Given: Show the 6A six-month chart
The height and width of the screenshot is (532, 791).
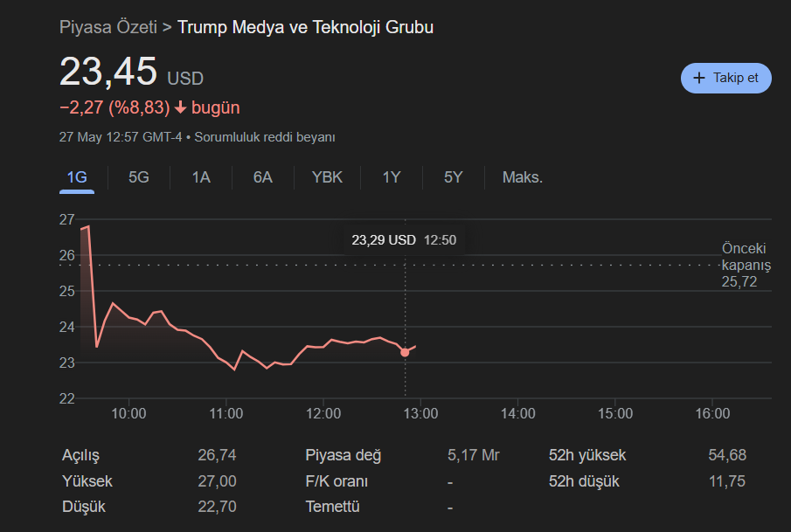Looking at the screenshot, I should point(263,177).
